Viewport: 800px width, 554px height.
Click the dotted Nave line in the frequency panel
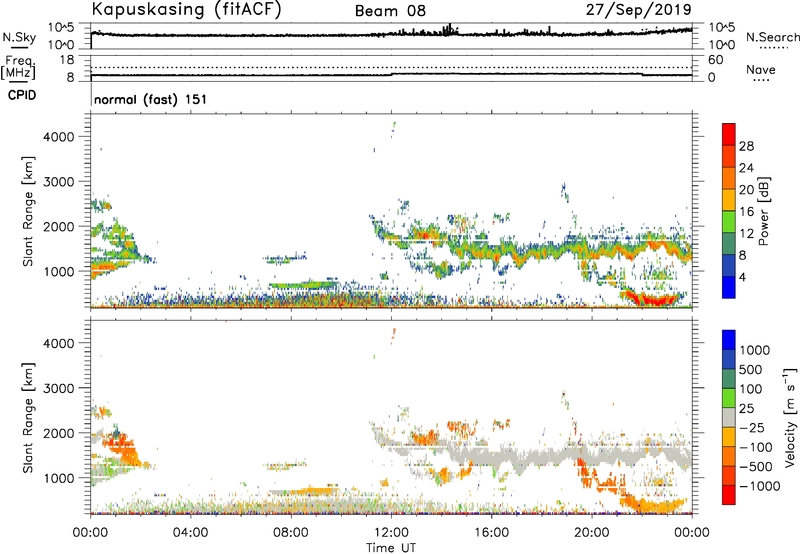click(x=391, y=67)
